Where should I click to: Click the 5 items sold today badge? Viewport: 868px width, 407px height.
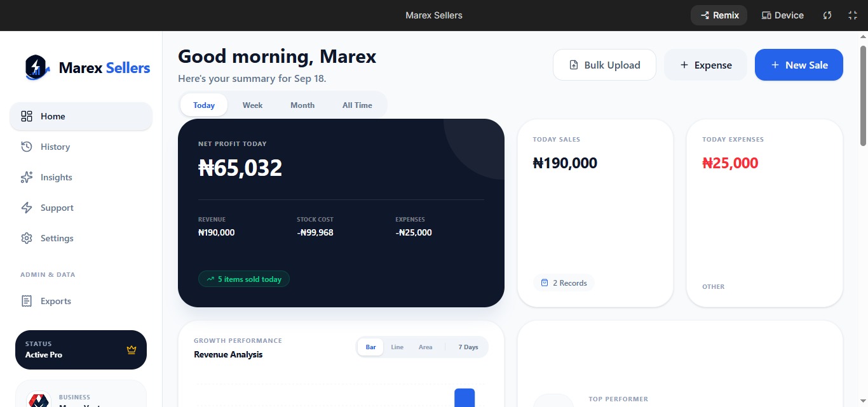(244, 279)
